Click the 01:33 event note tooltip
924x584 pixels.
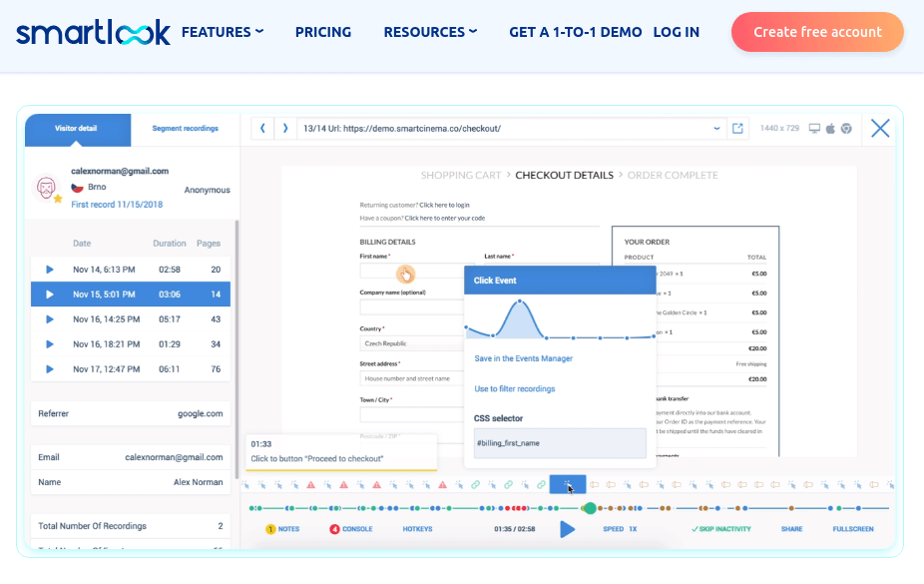tap(341, 452)
